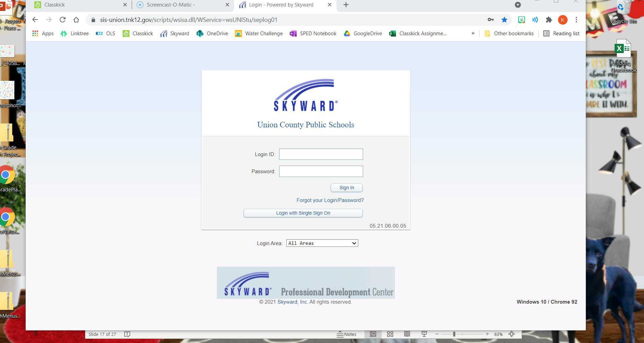The image size is (644, 343).
Task: Reload the Skyward login page
Action: (x=62, y=20)
